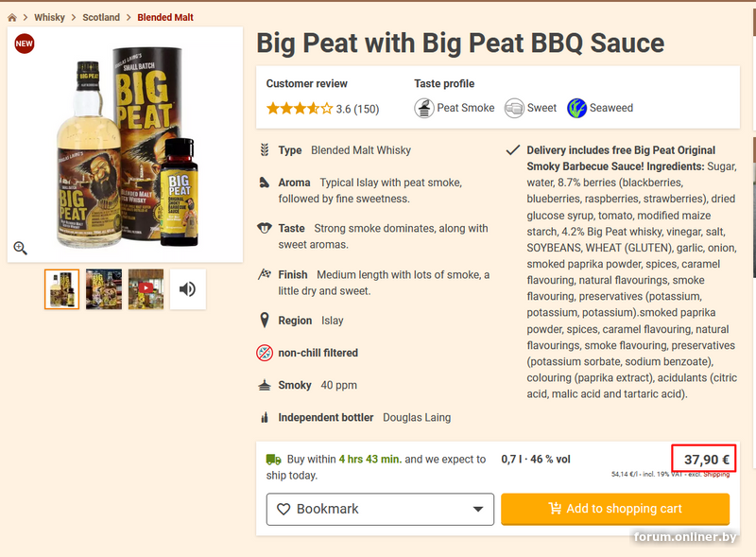Viewport: 756px width, 557px height.
Task: Open the Bookmark dropdown
Action: [x=380, y=509]
